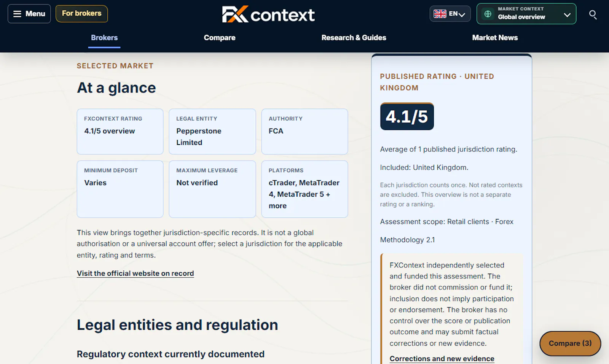
Task: Click Average of 1 published jurisdiction rating text
Action: [x=448, y=149]
